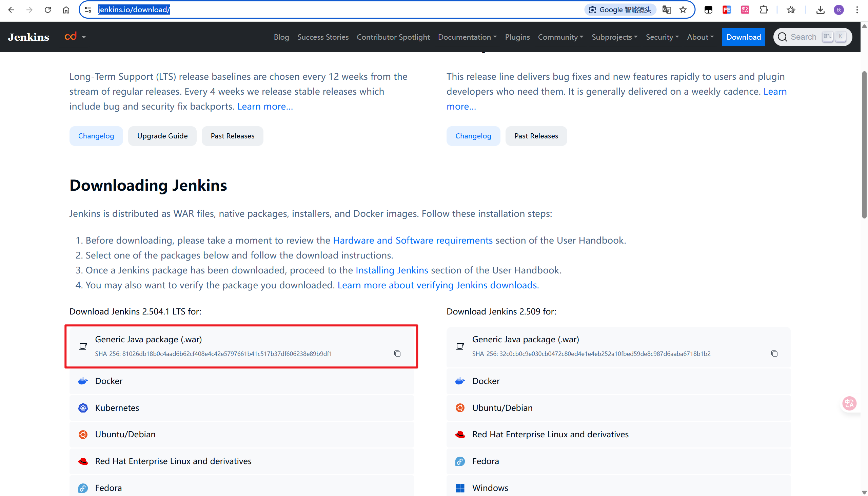Focus the Jenkins Search field
The height and width of the screenshot is (496, 868).
[x=803, y=37]
